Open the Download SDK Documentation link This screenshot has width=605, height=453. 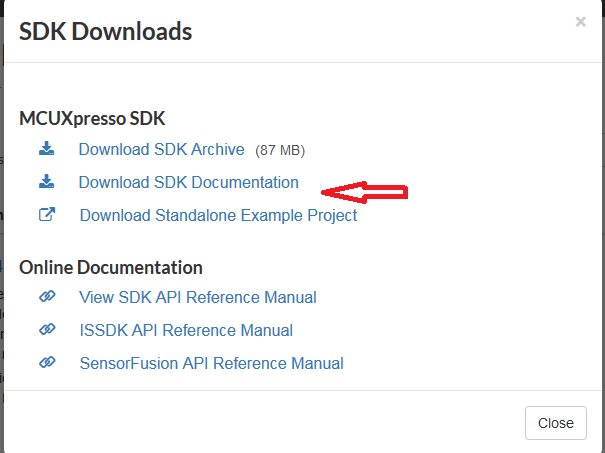[188, 183]
